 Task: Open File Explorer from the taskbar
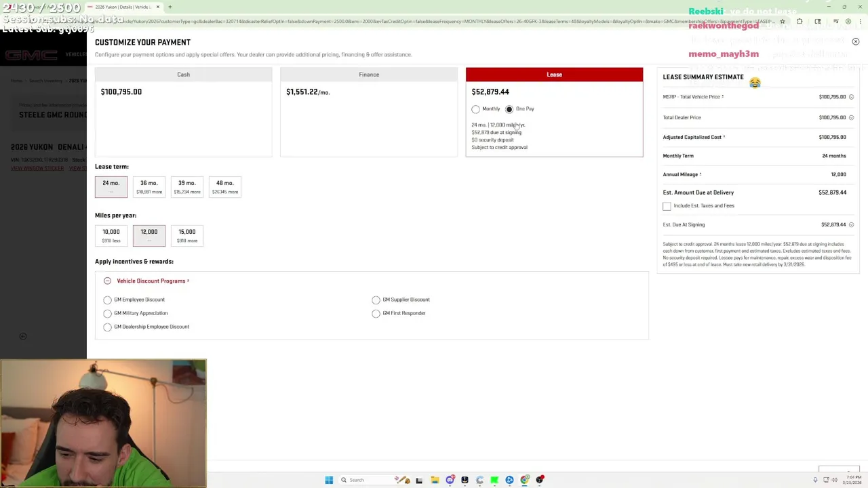435,480
